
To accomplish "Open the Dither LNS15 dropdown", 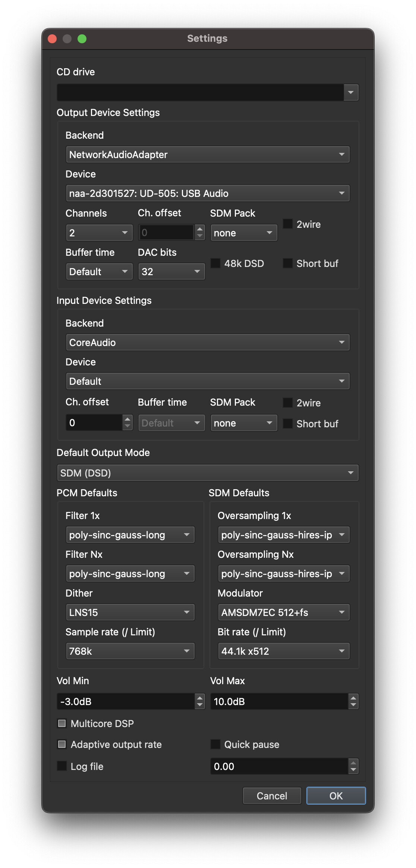I will [x=130, y=612].
